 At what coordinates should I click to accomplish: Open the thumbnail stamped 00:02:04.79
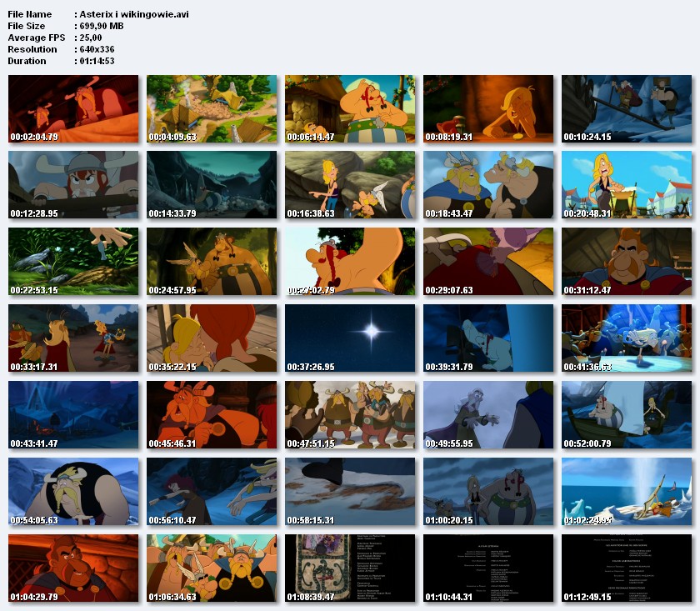coord(73,108)
